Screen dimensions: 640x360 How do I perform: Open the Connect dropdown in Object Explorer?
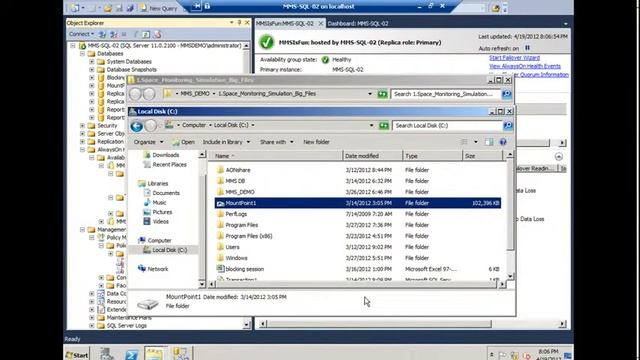[x=81, y=34]
